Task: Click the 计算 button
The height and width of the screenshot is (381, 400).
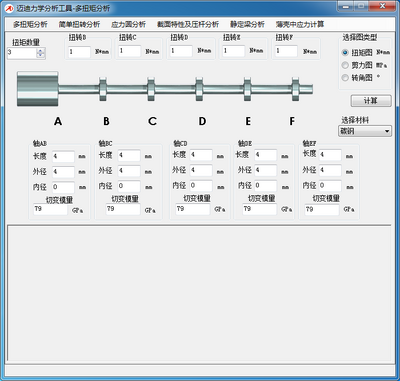Action: click(x=371, y=101)
